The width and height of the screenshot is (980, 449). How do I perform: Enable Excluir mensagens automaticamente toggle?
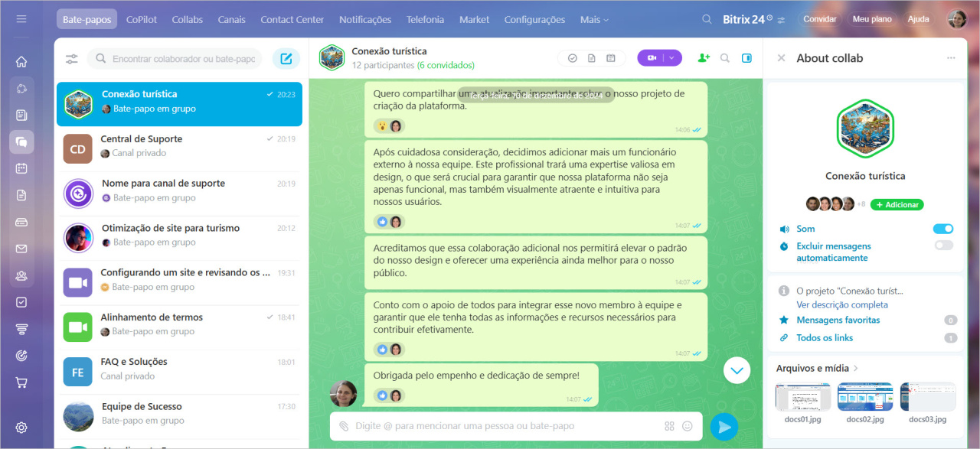tap(943, 246)
